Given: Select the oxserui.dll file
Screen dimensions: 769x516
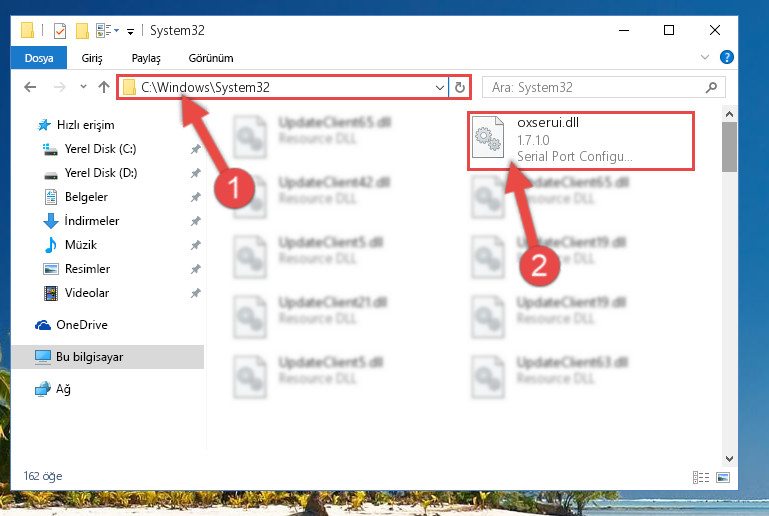Looking at the screenshot, I should point(581,140).
